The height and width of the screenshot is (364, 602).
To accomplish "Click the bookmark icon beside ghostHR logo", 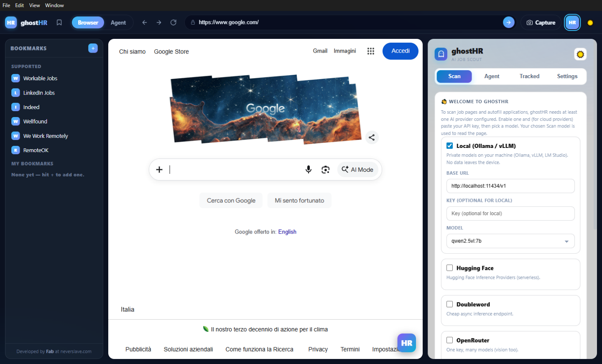I will coord(59,23).
